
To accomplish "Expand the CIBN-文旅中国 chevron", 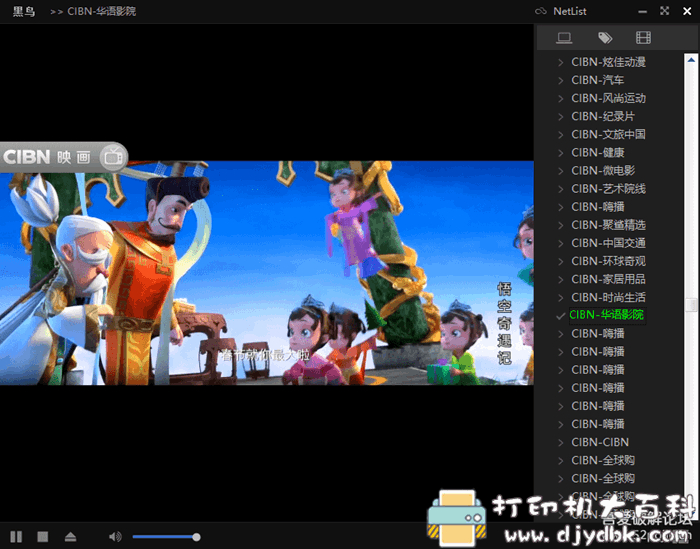I will (x=561, y=135).
